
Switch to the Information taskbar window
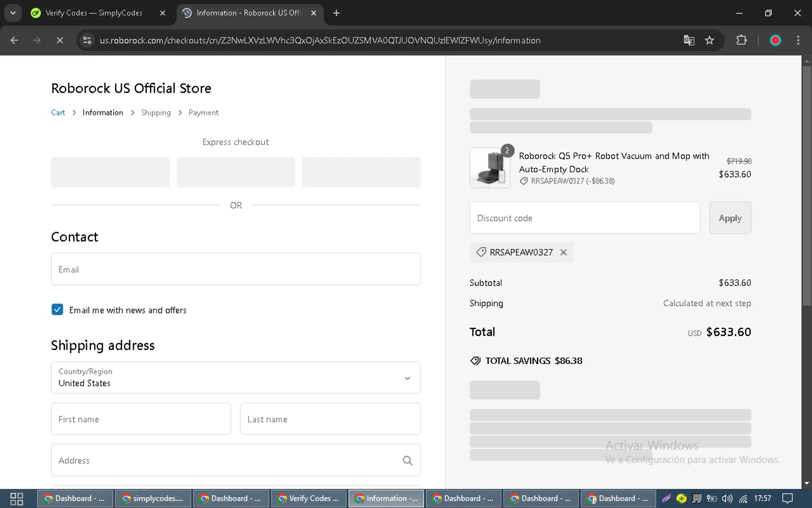coord(387,499)
